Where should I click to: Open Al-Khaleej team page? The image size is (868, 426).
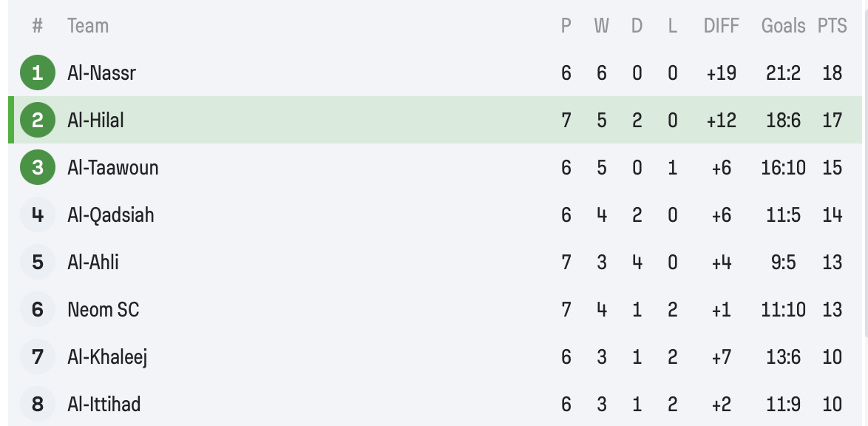pos(107,357)
